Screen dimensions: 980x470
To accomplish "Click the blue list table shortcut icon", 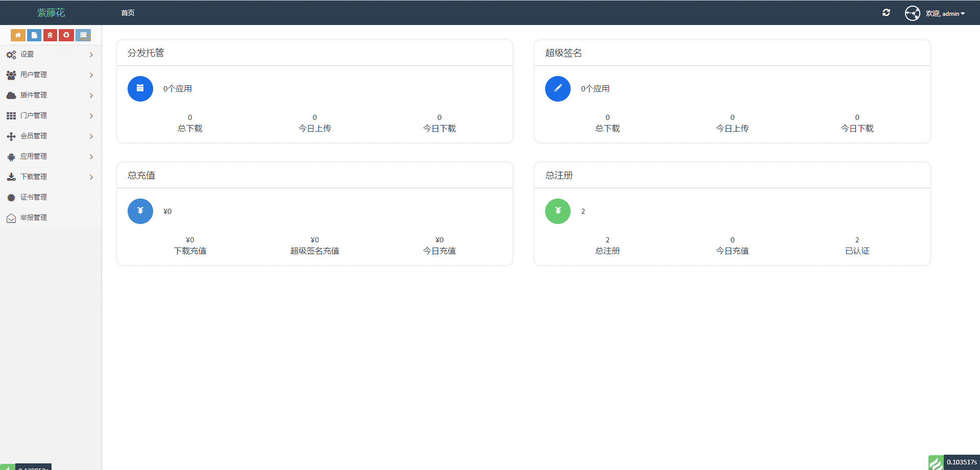I will coord(83,35).
